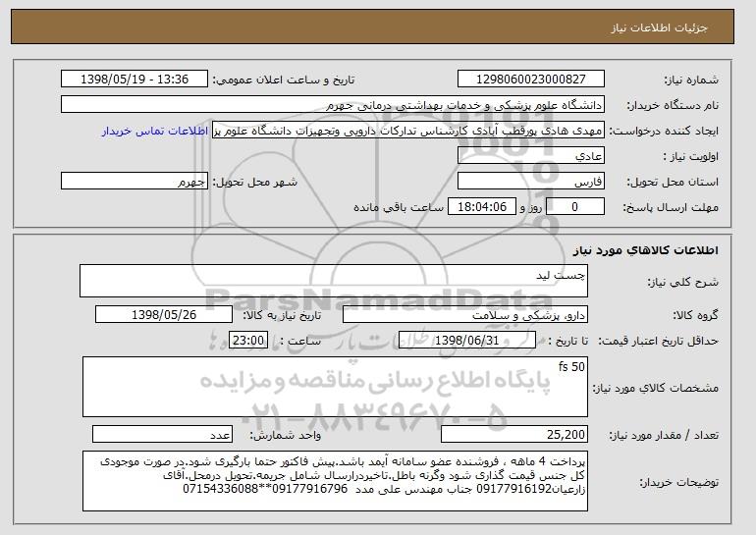Select the buyer organization name field
756x535 pixels.
pos(333,105)
